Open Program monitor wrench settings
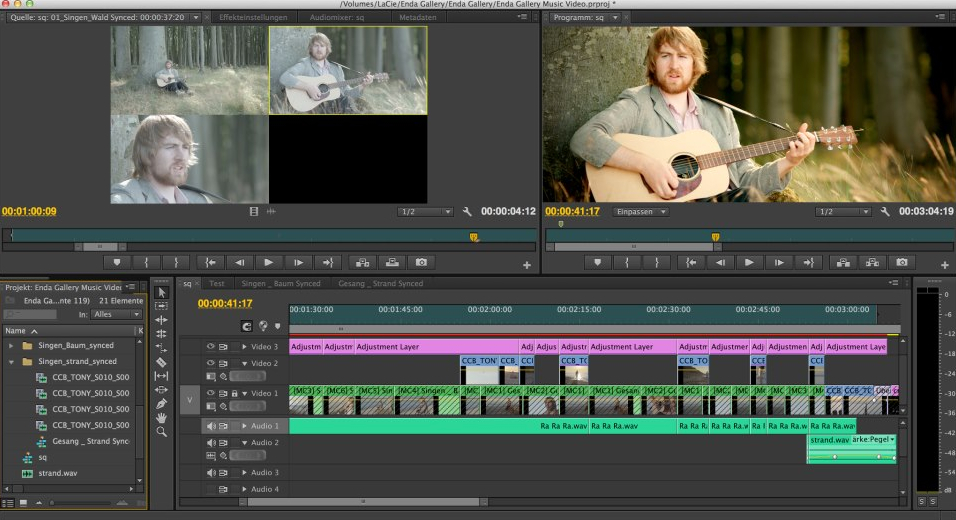This screenshot has width=956, height=520. click(886, 212)
